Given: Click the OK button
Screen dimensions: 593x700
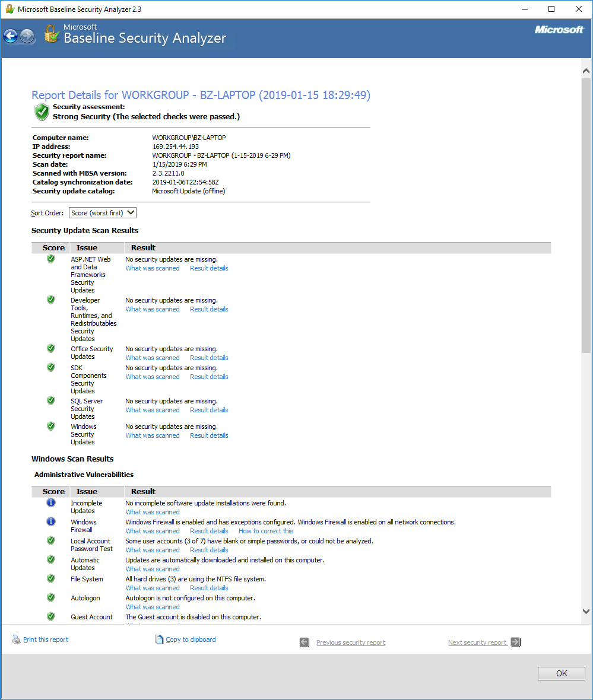Looking at the screenshot, I should tap(562, 673).
